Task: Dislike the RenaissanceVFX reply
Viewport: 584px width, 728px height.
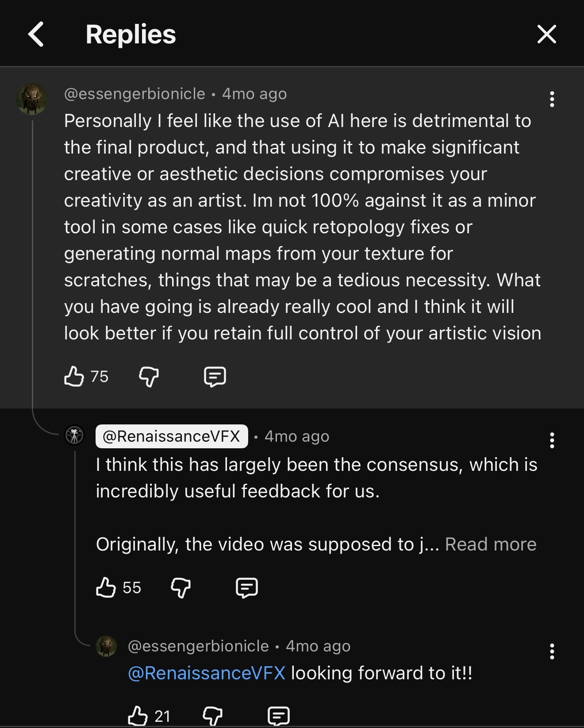Action: click(181, 588)
